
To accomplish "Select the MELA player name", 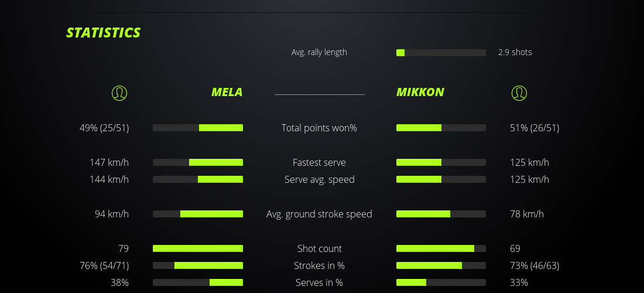I will (x=227, y=93).
